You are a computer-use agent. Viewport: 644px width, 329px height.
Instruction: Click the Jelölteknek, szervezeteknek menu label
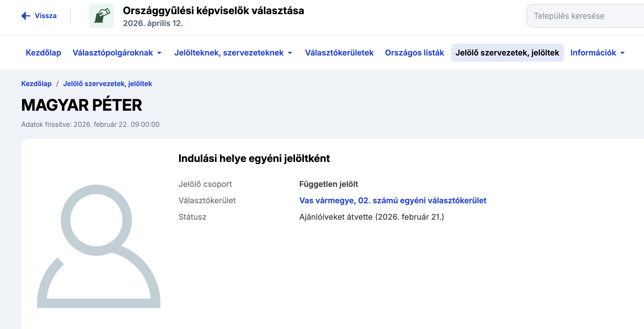[229, 53]
